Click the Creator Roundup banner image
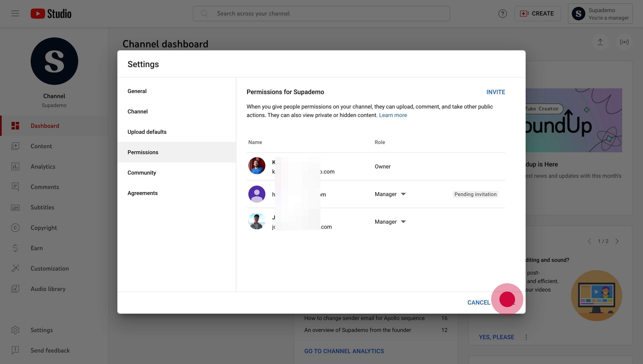 pyautogui.click(x=574, y=120)
